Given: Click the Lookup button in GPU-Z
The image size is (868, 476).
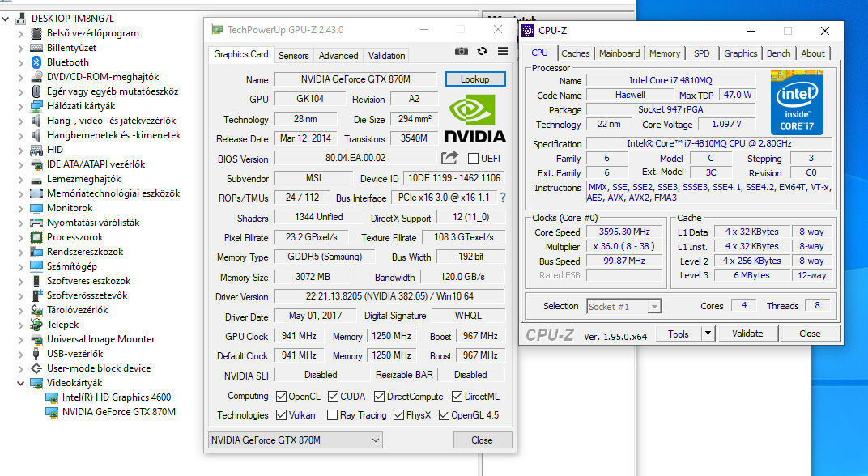Looking at the screenshot, I should click(475, 79).
